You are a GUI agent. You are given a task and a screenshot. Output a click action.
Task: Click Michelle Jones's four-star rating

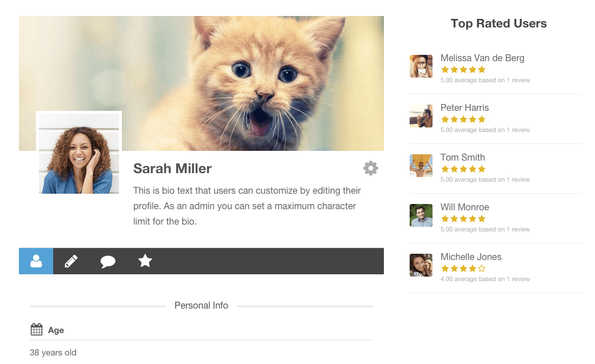click(x=463, y=269)
